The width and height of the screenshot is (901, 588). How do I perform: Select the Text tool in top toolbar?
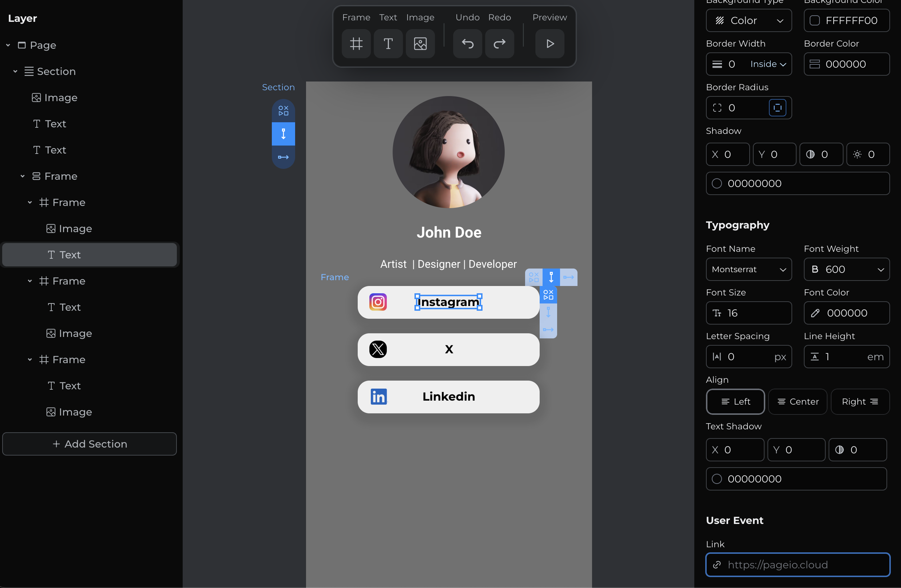click(x=388, y=44)
